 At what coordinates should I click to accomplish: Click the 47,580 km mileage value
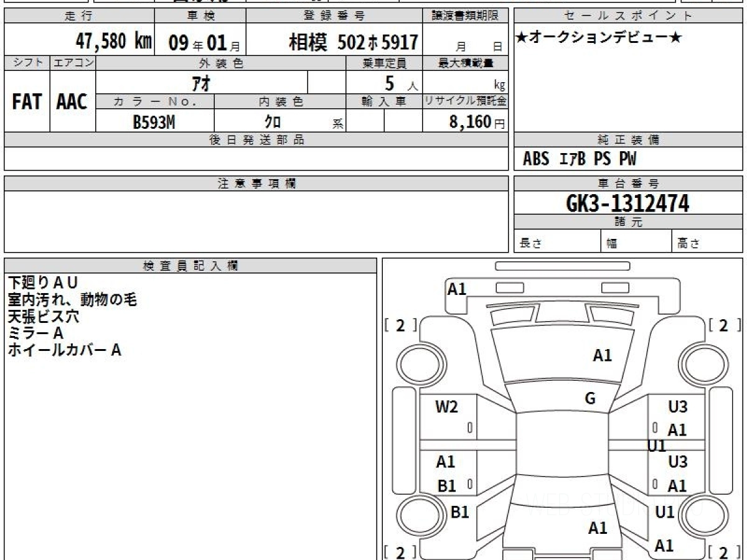pyautogui.click(x=114, y=42)
